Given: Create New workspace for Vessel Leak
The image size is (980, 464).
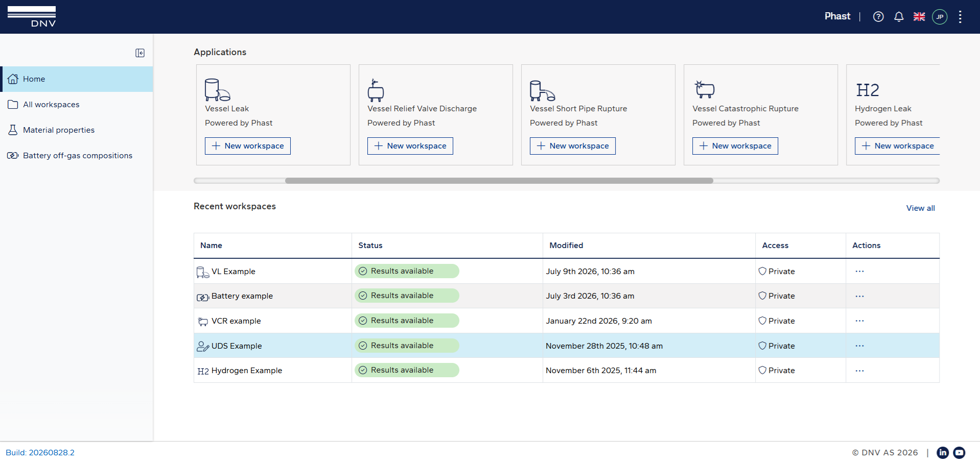Looking at the screenshot, I should (x=248, y=146).
